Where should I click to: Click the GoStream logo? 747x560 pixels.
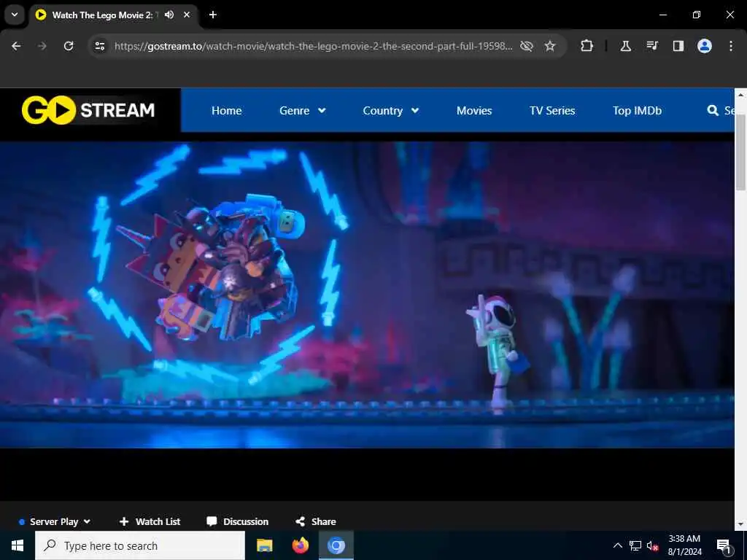(88, 110)
